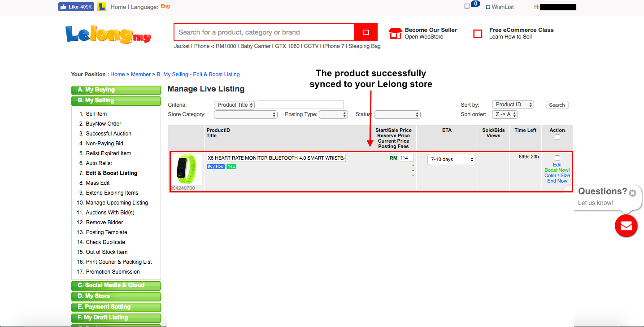The image size is (644, 327).
Task: Click the End Now link
Action: click(x=557, y=181)
